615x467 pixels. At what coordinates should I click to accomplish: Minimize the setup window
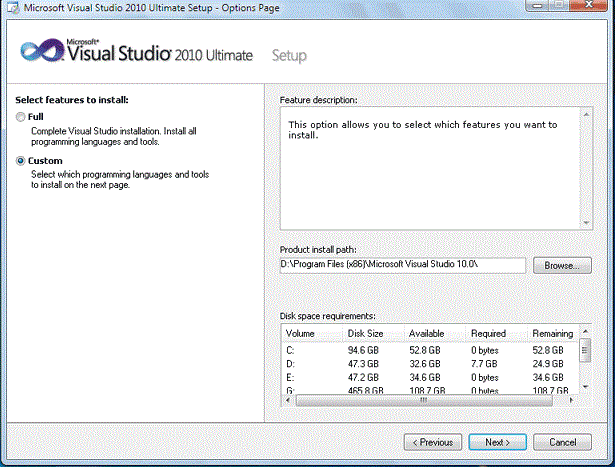pos(538,5)
